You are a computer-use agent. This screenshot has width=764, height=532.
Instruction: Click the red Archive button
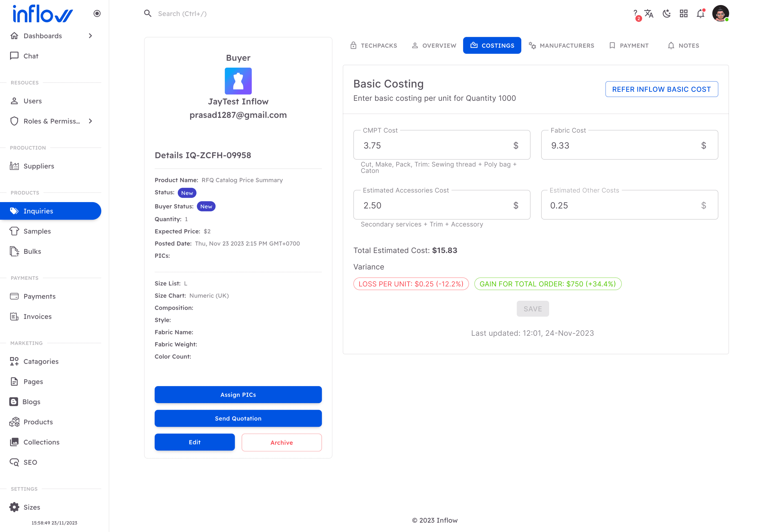click(281, 443)
